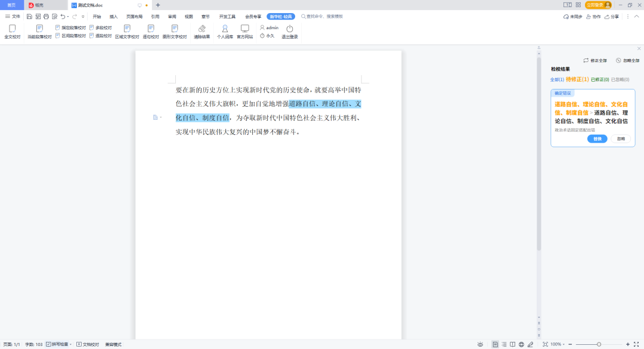Open new tab with plus button

click(x=157, y=5)
